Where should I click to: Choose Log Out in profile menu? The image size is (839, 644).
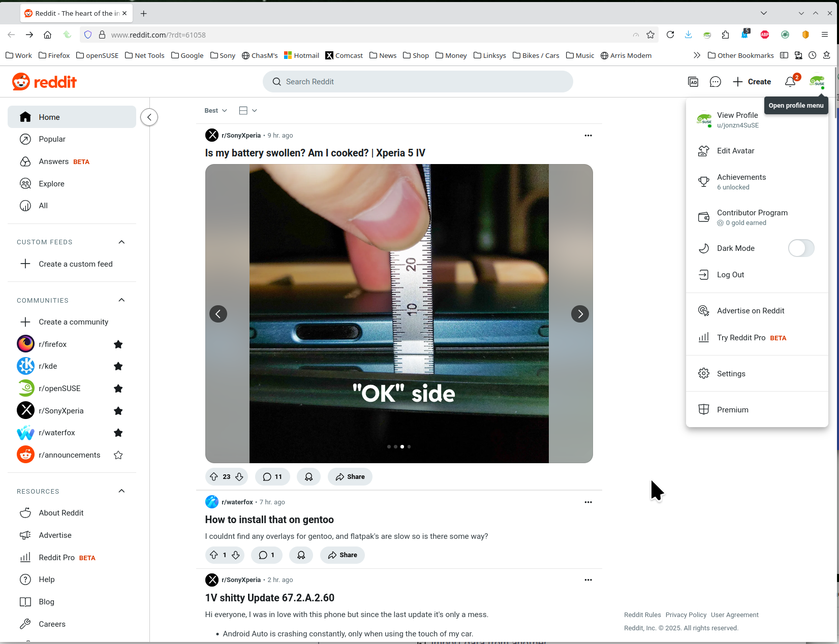pyautogui.click(x=757, y=275)
